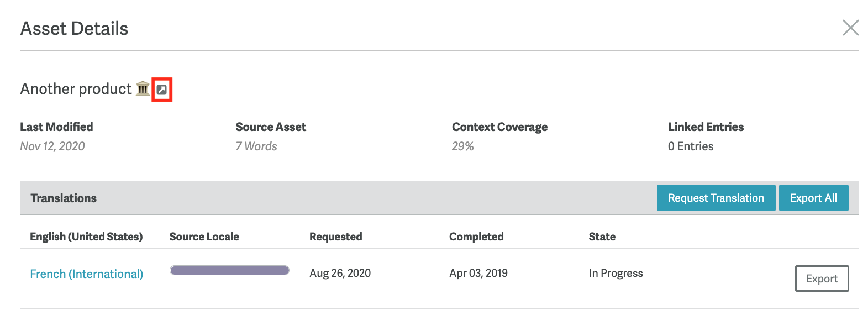Select the Another product asset title
868x310 pixels.
pos(76,89)
